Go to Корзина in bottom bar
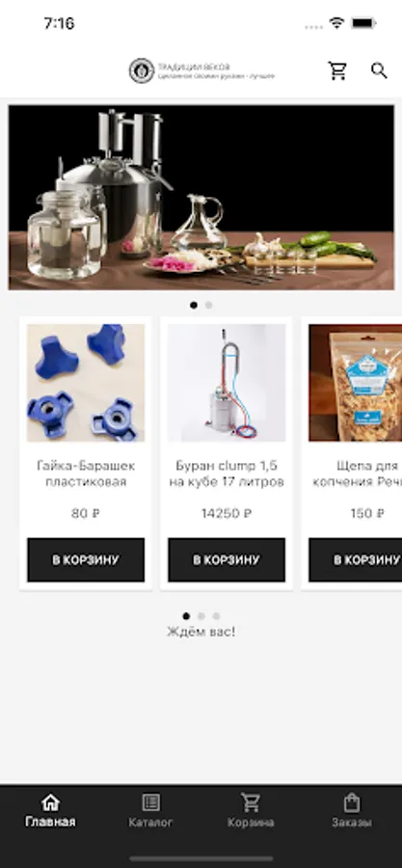 [251, 811]
